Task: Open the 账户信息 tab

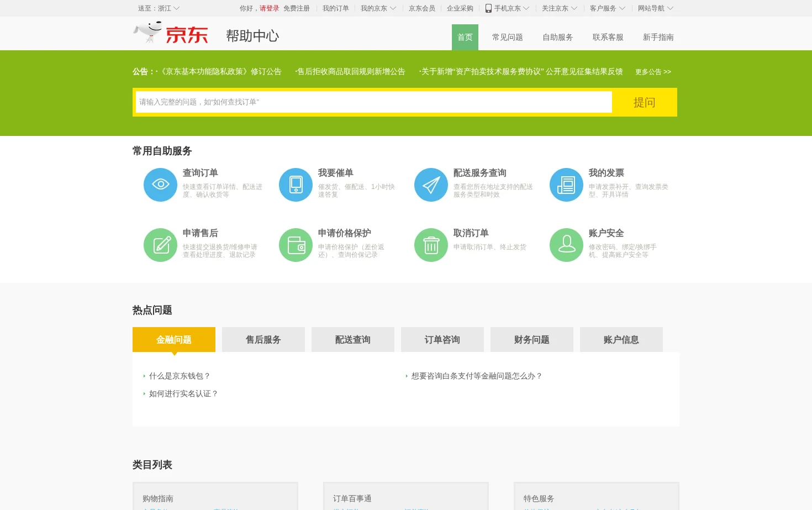Action: [x=621, y=339]
